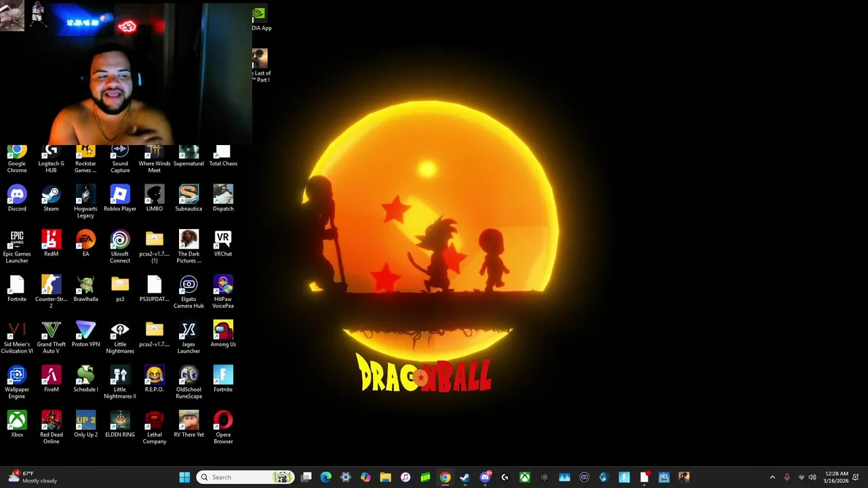Viewport: 868px width, 488px height.
Task: Select the VRChat desktop icon
Action: (x=223, y=243)
